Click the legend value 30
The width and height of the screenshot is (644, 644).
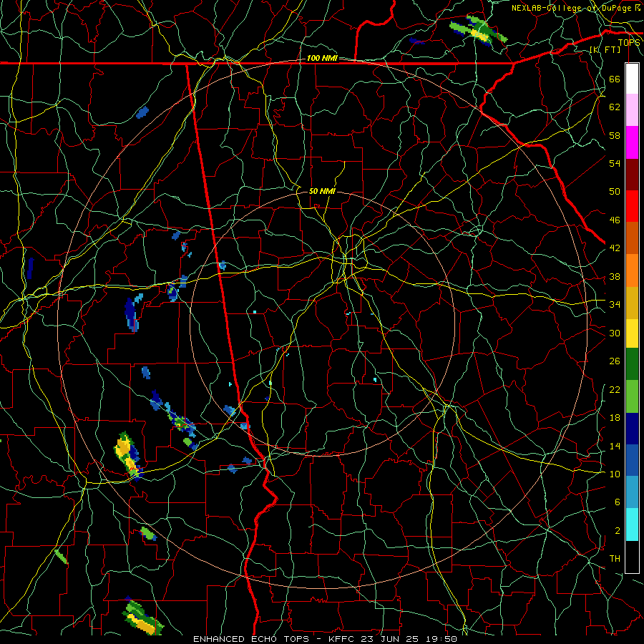click(615, 333)
